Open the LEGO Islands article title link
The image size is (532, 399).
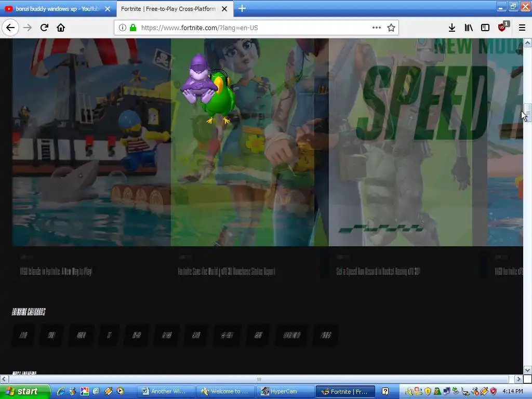tap(56, 271)
